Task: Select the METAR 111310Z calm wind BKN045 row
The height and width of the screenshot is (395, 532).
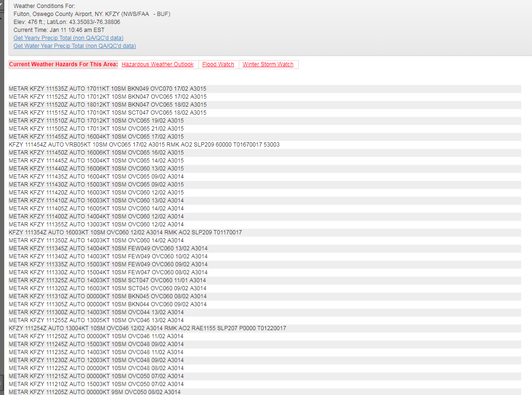Action: click(x=265, y=296)
